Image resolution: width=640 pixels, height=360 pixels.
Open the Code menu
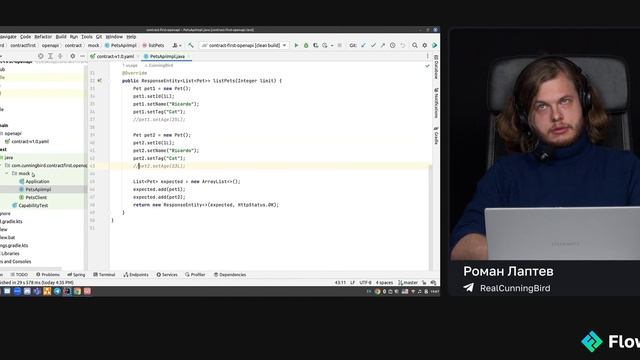[25, 37]
